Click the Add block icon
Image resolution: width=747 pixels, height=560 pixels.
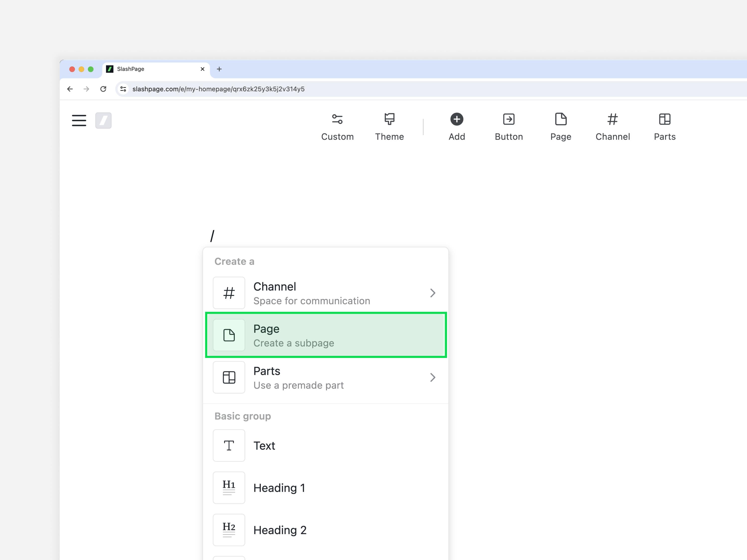click(457, 119)
